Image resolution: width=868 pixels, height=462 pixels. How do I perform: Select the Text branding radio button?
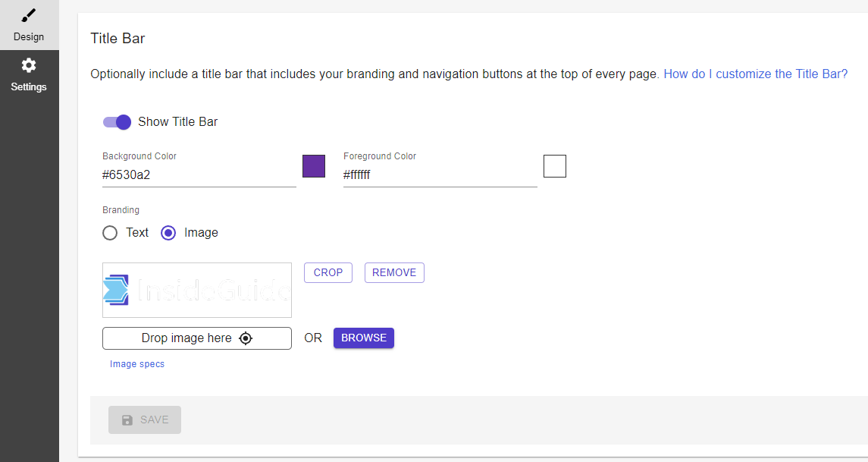coord(110,233)
